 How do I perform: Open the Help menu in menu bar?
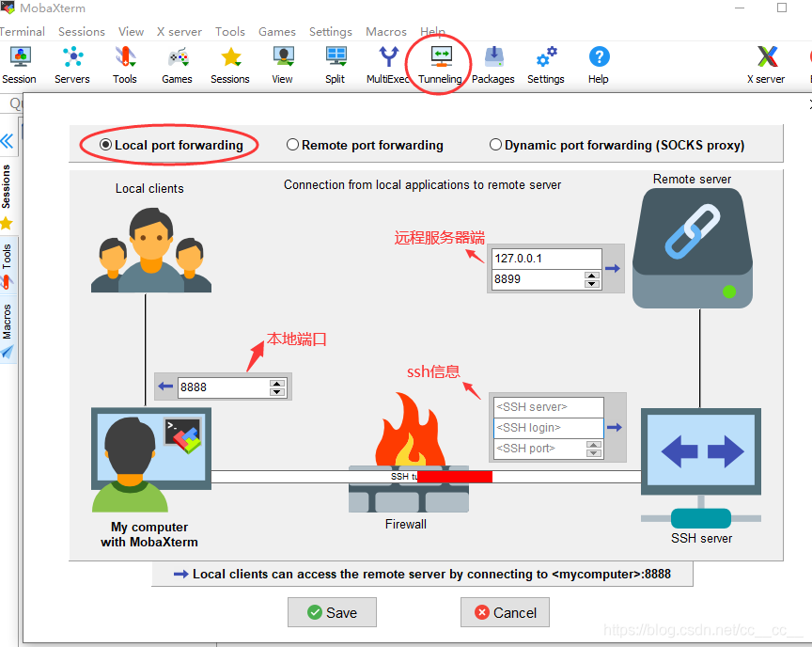pos(432,32)
